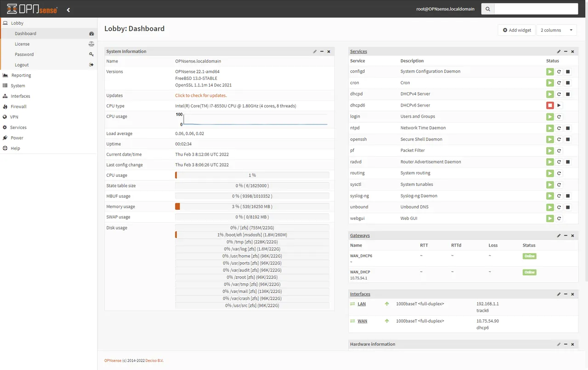The width and height of the screenshot is (588, 370).
Task: Start the stopped dhcpd6 service
Action: (559, 106)
